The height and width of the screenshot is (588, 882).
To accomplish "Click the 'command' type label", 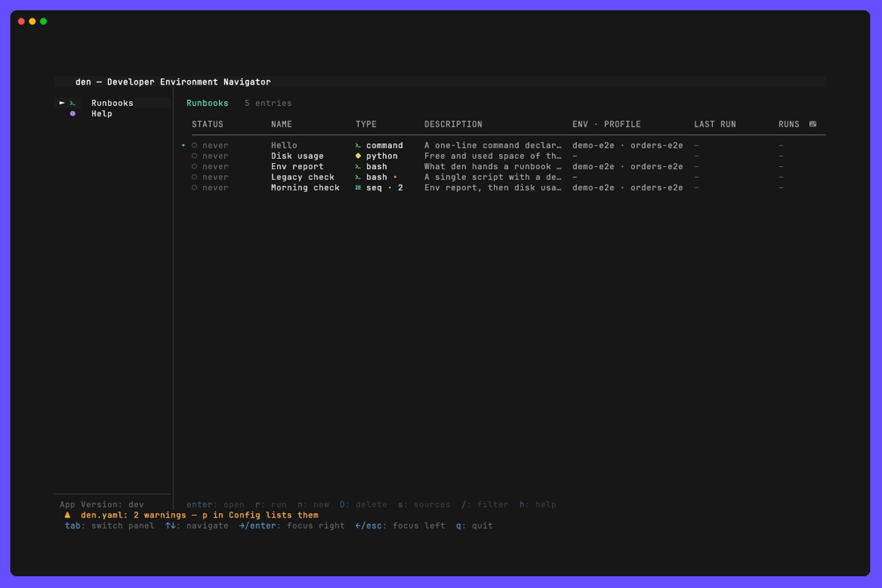I will 384,146.
